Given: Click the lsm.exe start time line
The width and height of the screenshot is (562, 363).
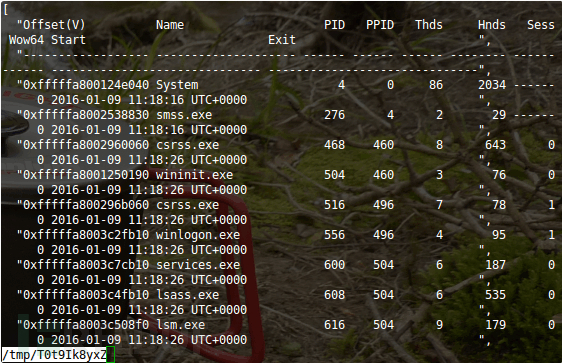Looking at the screenshot, I should point(142,340).
